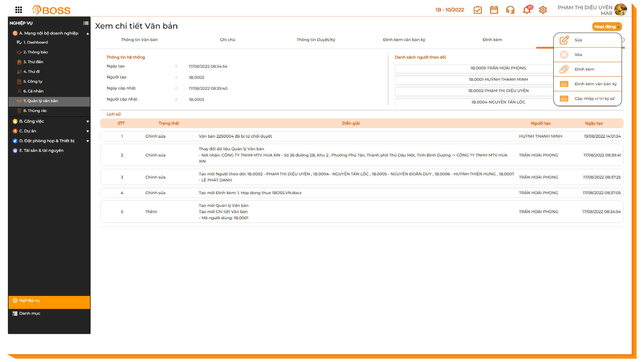Toggle the sidebar list icon beside NGHIỆP VỤ

coord(86,23)
